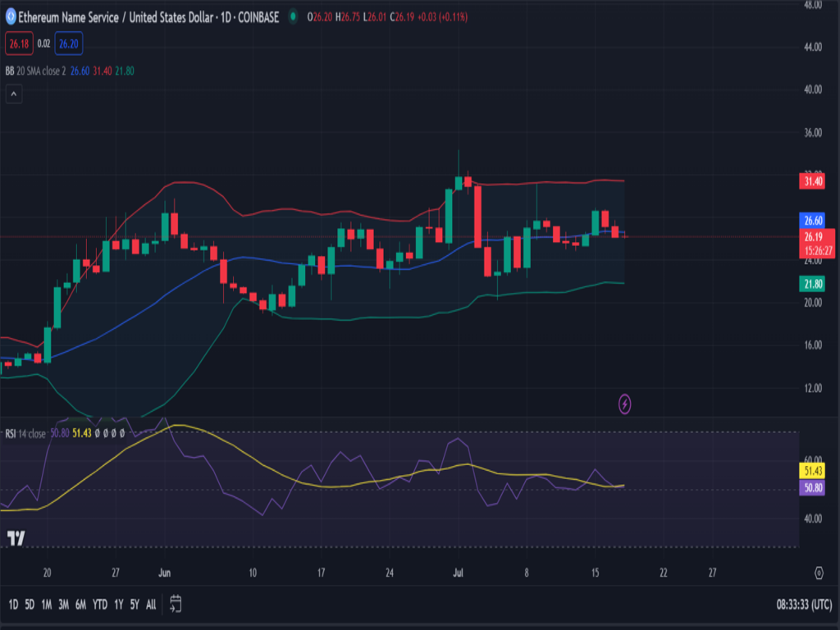Select the YTD time range
The height and width of the screenshot is (630, 840).
tap(100, 605)
